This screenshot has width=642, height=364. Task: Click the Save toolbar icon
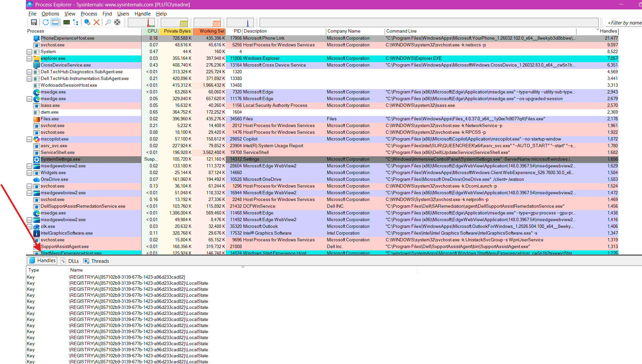pos(34,22)
